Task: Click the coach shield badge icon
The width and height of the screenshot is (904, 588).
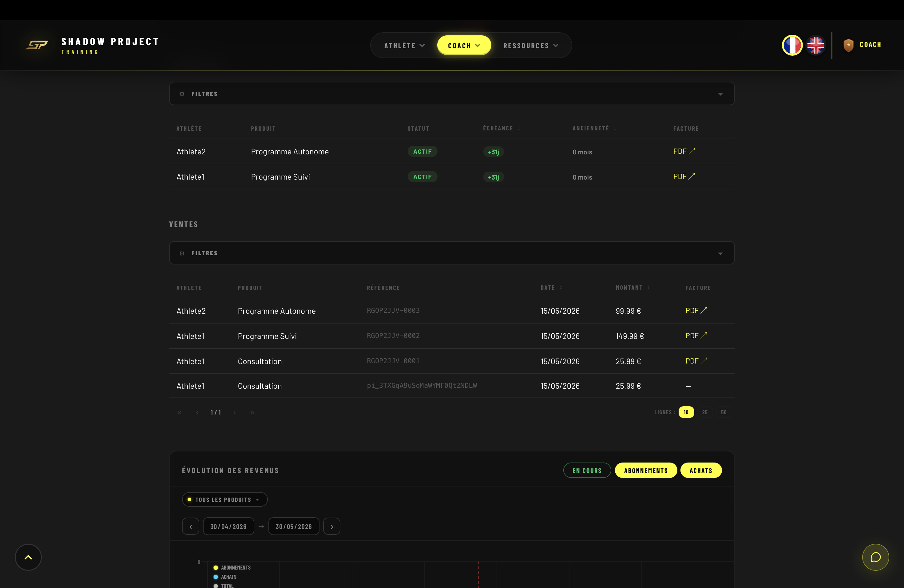Action: [849, 45]
